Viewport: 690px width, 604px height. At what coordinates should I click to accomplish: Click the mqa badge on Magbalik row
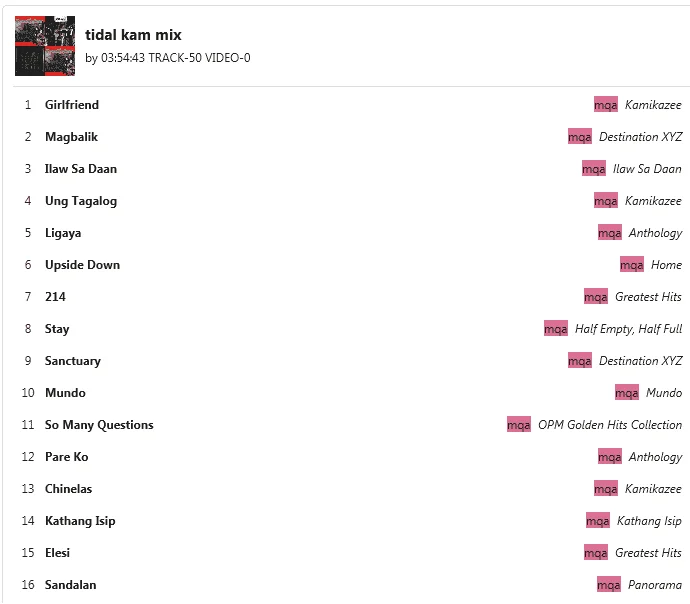pos(580,137)
